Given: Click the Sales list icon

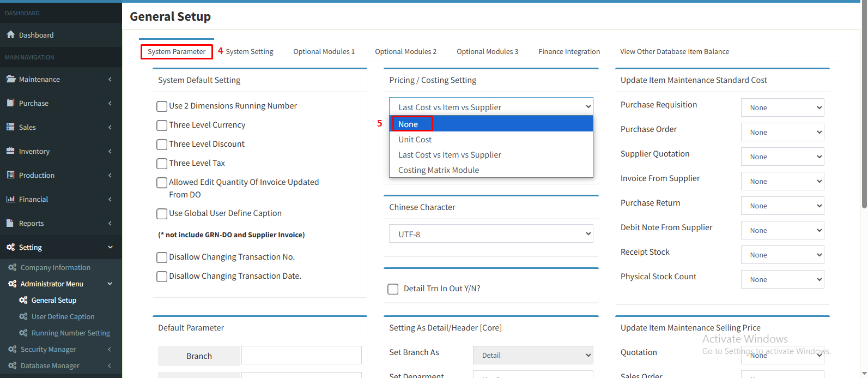Looking at the screenshot, I should point(10,127).
